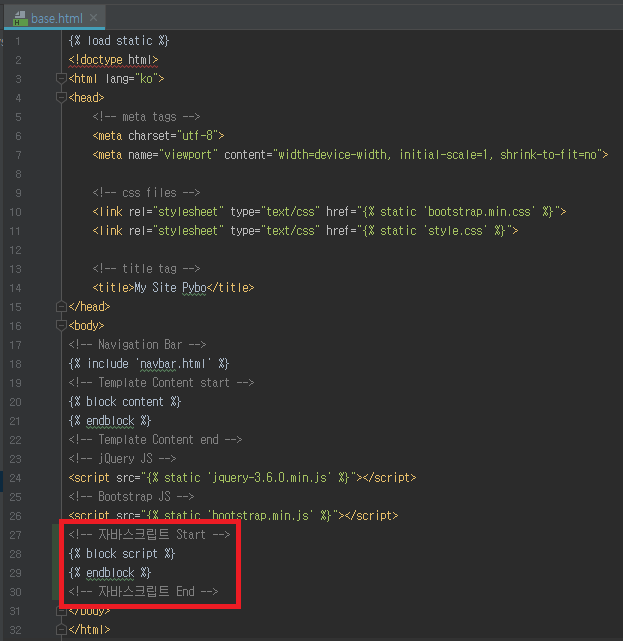
Task: Click line number 24 in the gutter
Action: (x=15, y=478)
